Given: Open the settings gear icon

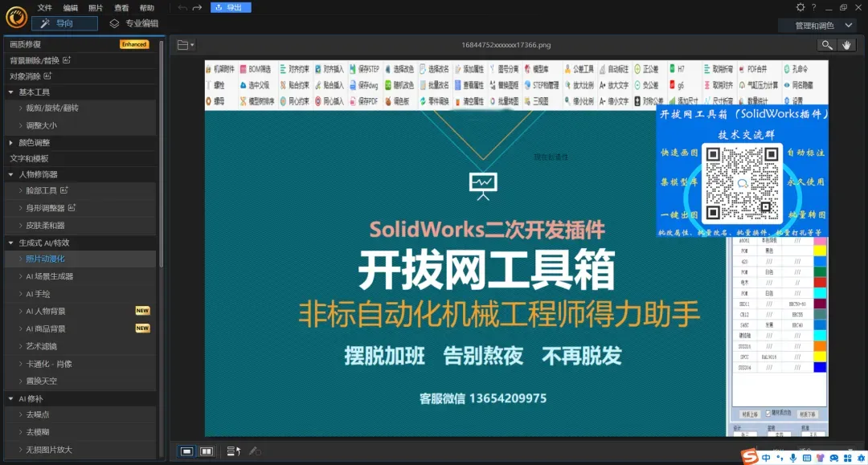Looking at the screenshot, I should 800,7.
